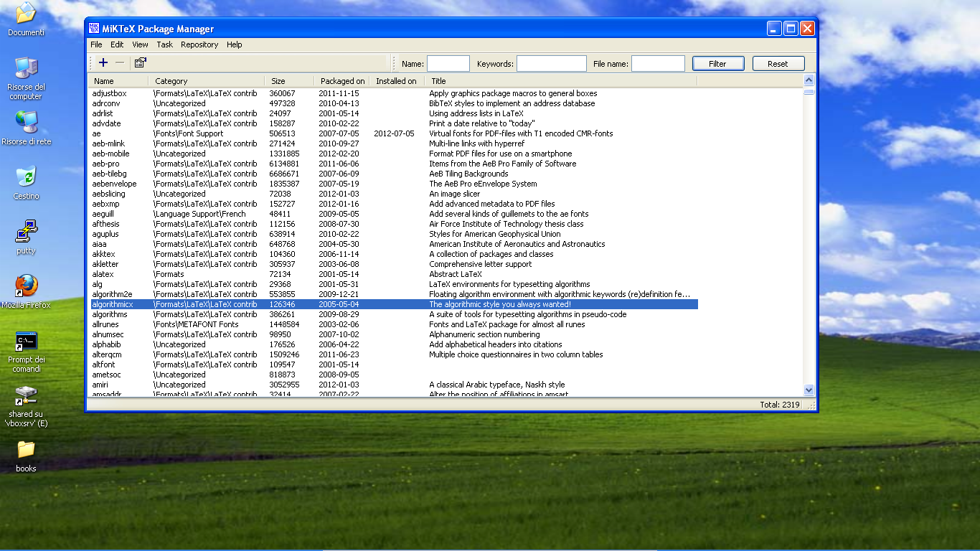Focus the Keywords filter input field
Image resolution: width=980 pixels, height=551 pixels.
pos(552,64)
